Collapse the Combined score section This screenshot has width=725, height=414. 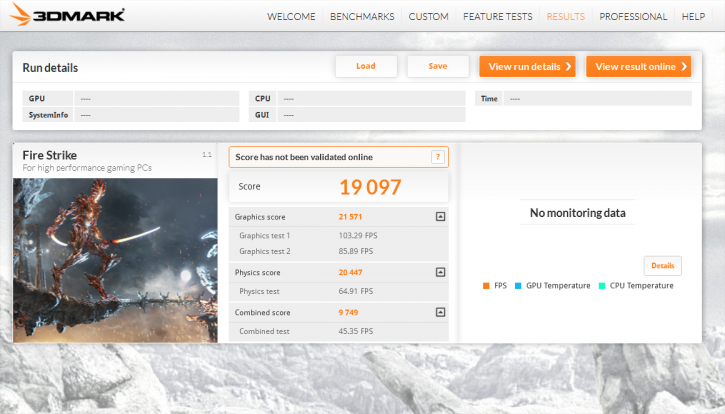pyautogui.click(x=440, y=312)
